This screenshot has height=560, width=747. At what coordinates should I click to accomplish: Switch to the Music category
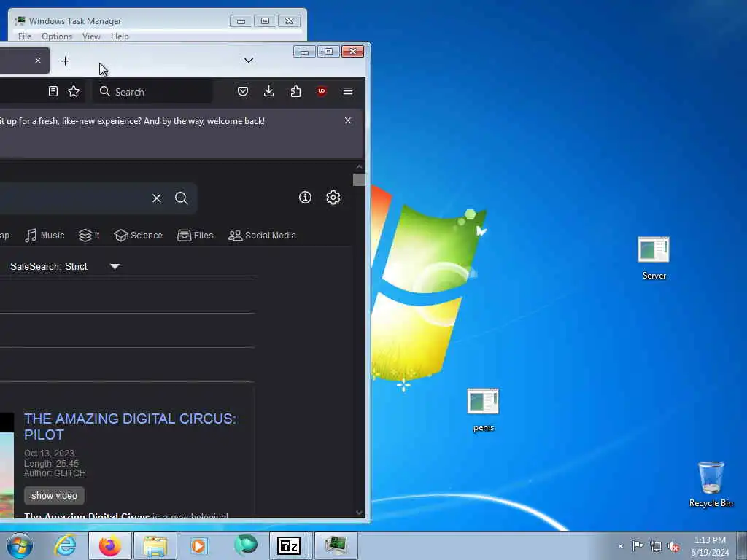point(44,236)
